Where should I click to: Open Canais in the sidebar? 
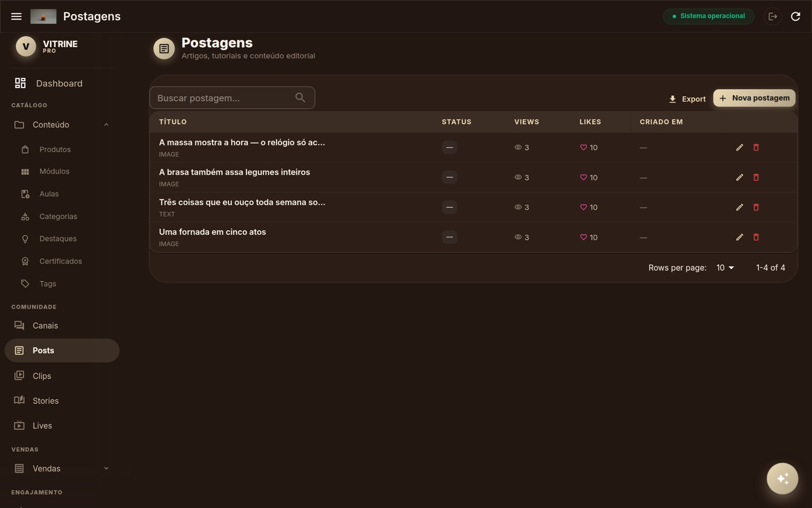[62, 326]
